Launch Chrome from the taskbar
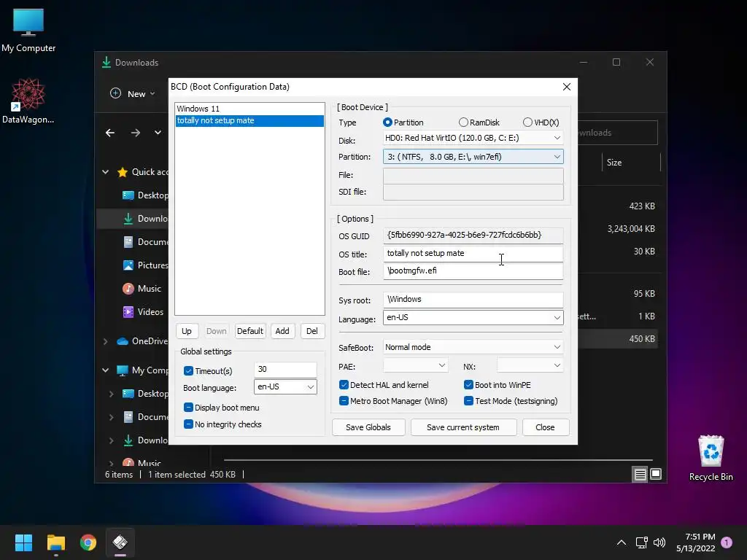The width and height of the screenshot is (747, 560). point(88,542)
